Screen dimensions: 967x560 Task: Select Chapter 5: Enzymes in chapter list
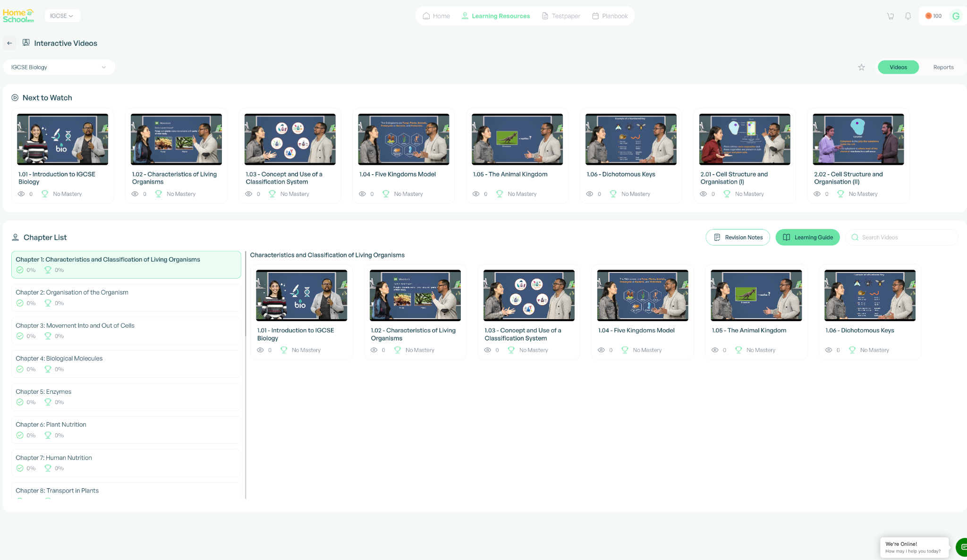pos(126,397)
